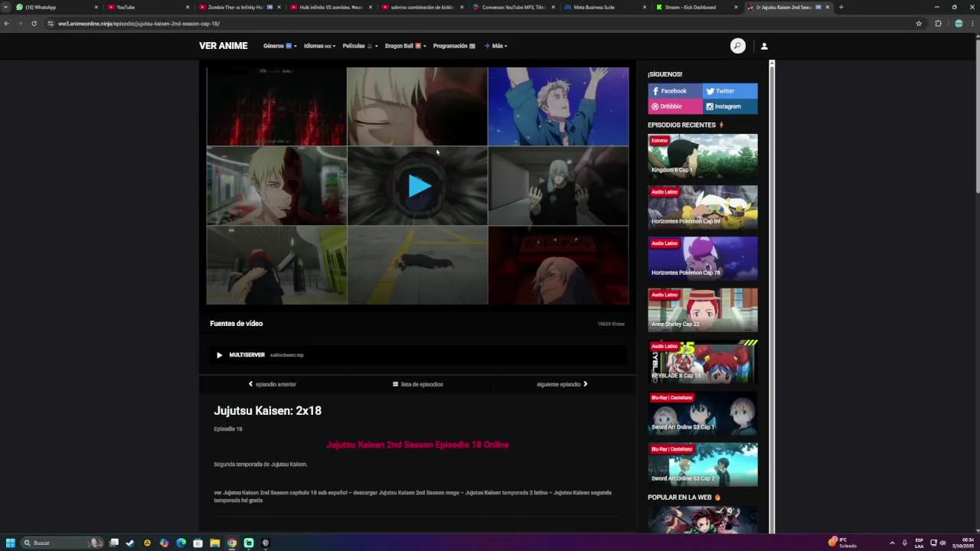Bookmark this page with star icon

tap(919, 24)
